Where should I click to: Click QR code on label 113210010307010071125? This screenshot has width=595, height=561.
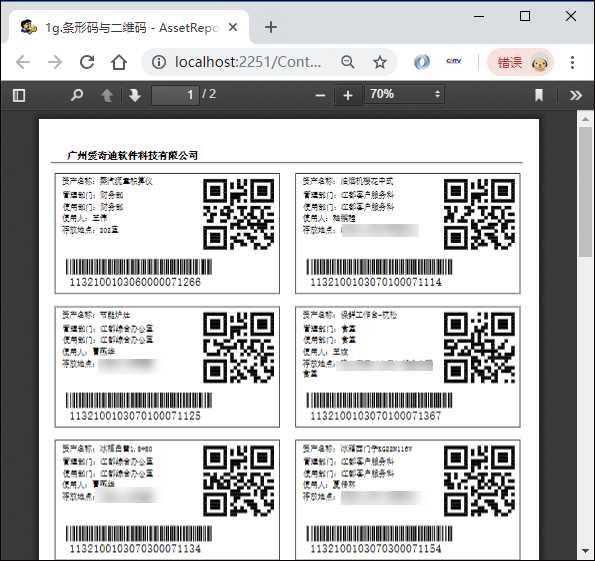[239, 348]
